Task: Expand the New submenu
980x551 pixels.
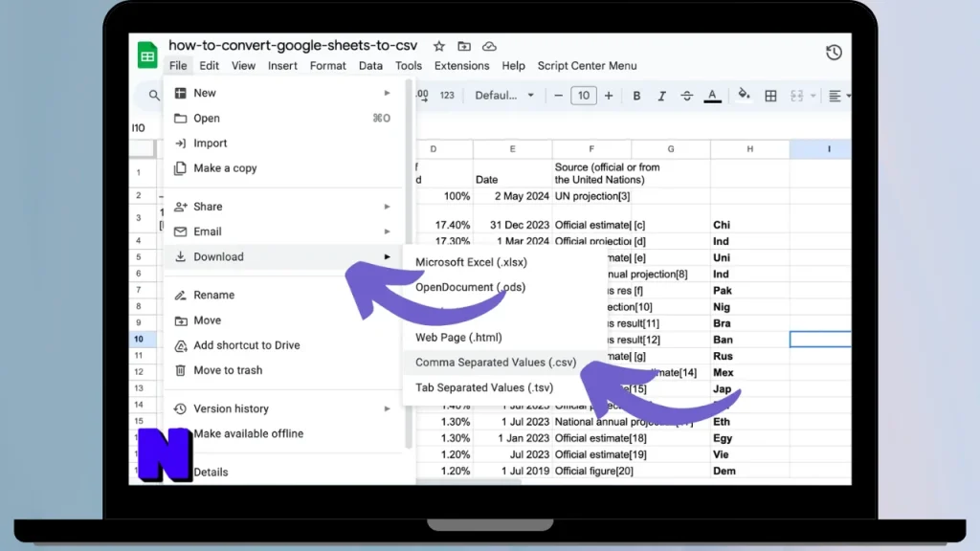Action: click(283, 93)
